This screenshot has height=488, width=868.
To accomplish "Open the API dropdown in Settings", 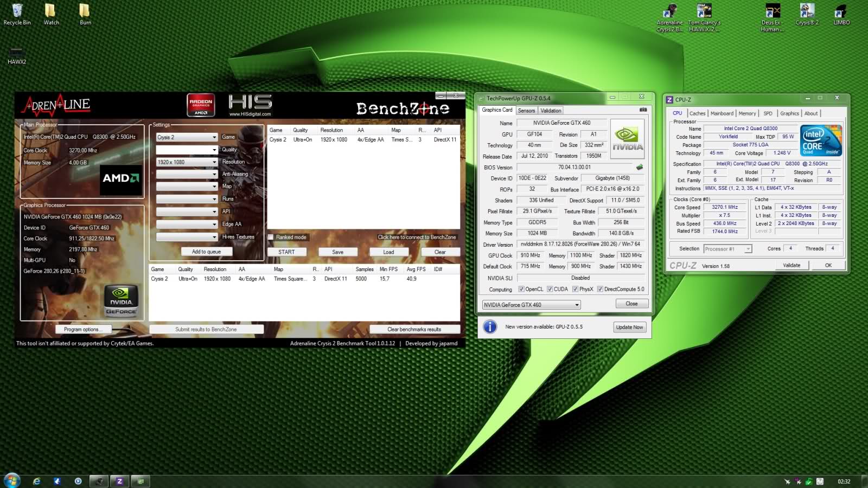I will pos(187,211).
